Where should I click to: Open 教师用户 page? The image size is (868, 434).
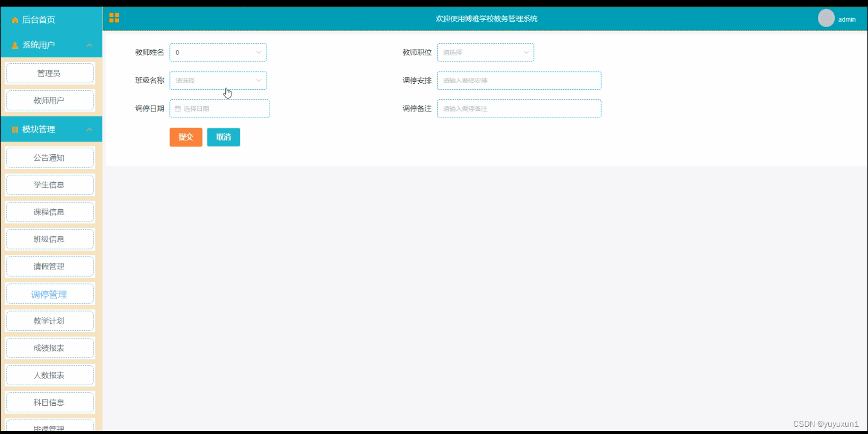(50, 100)
